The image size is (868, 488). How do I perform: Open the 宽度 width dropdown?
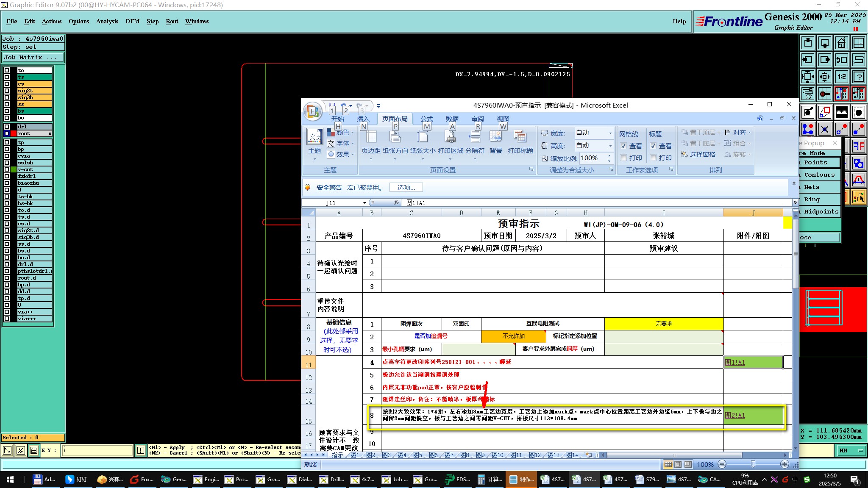coord(610,133)
